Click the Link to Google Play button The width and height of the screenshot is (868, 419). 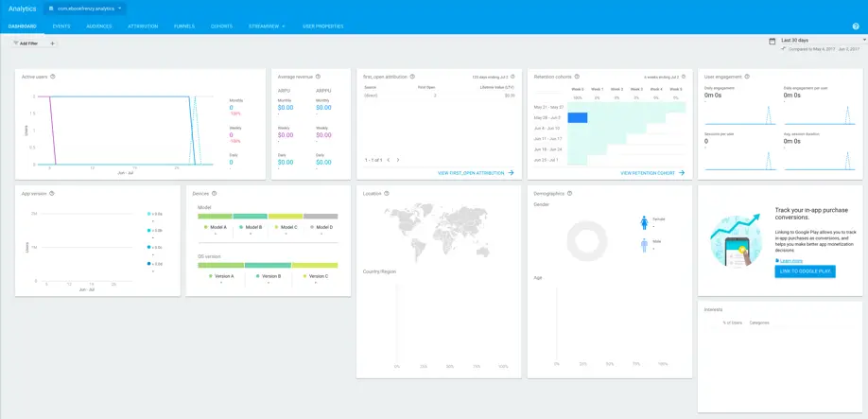click(804, 271)
